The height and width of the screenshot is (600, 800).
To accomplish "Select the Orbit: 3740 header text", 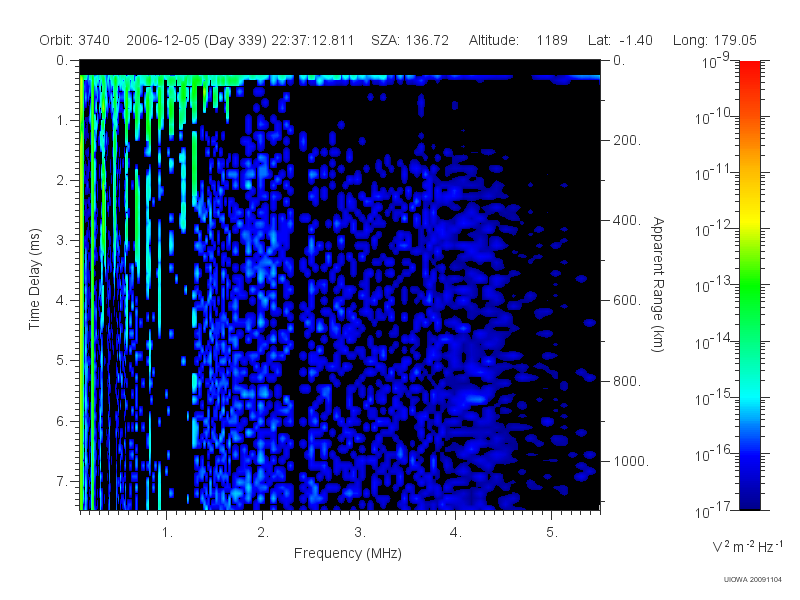I will coord(74,40).
